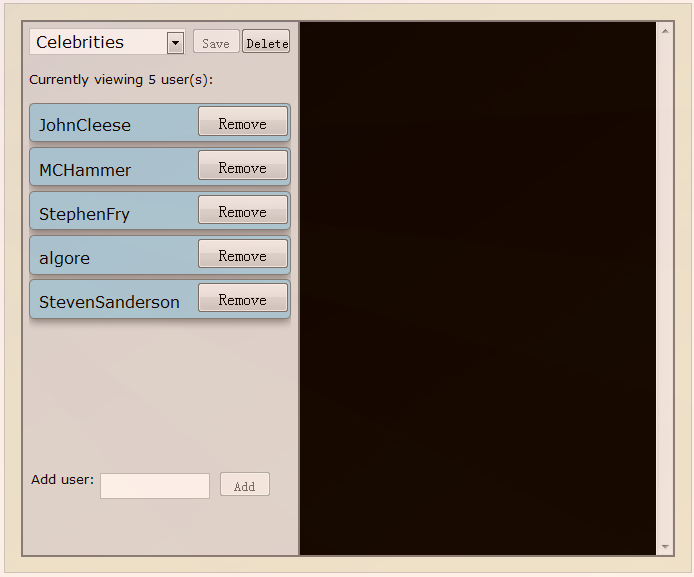
Task: Delete the Celebrities list
Action: pos(266,42)
